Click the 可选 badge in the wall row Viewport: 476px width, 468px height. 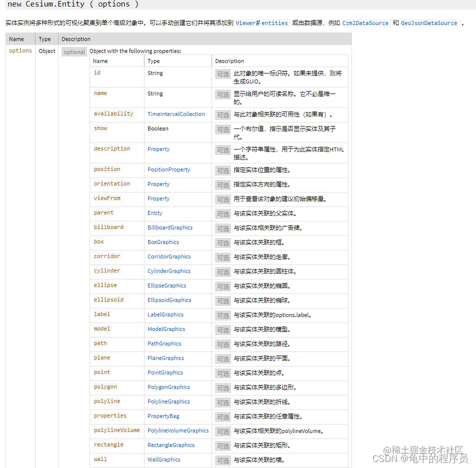tap(222, 460)
